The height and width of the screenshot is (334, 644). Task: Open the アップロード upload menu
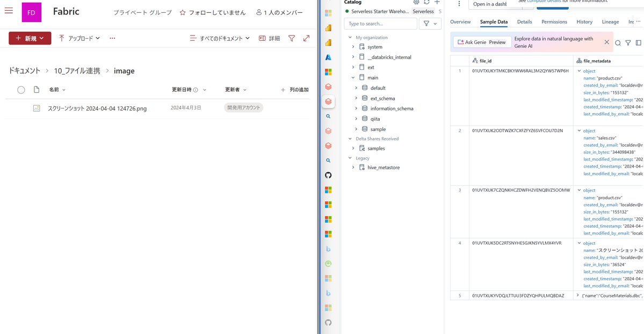(x=79, y=38)
